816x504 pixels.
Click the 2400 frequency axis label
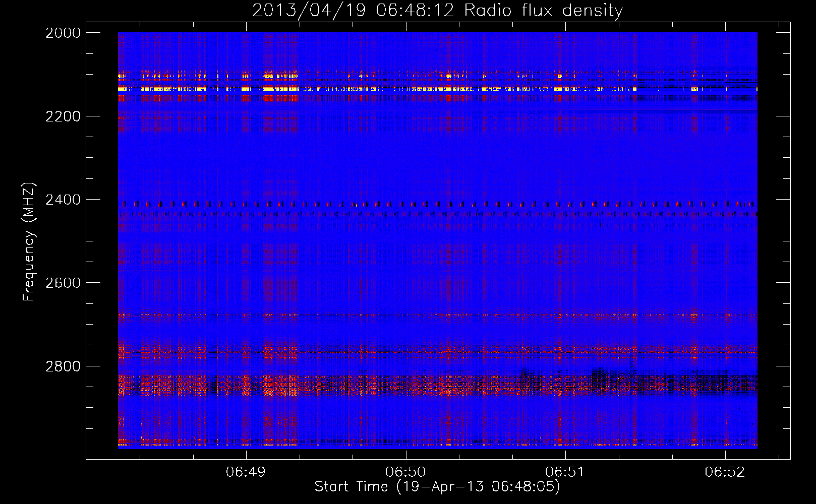click(x=63, y=200)
